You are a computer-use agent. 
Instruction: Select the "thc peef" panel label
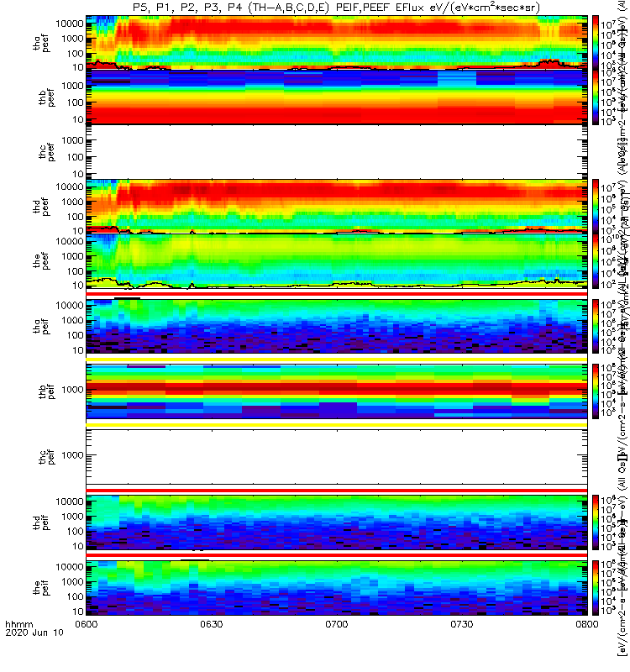click(46, 152)
